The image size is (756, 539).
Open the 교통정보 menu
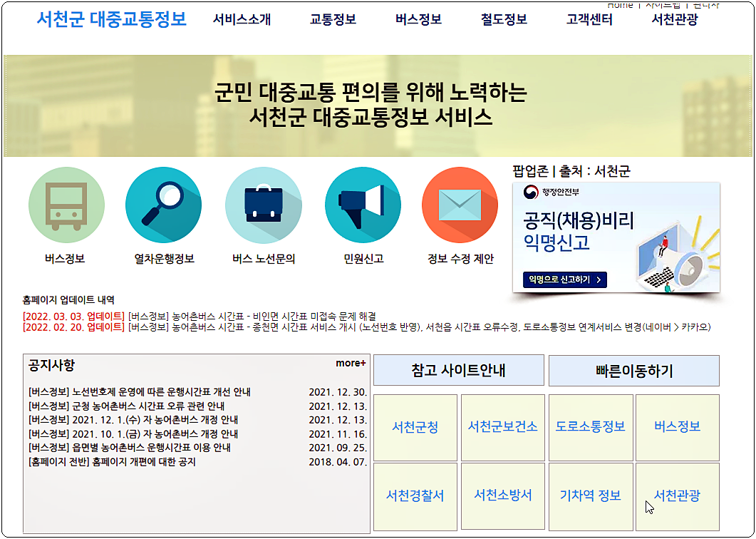[x=333, y=20]
